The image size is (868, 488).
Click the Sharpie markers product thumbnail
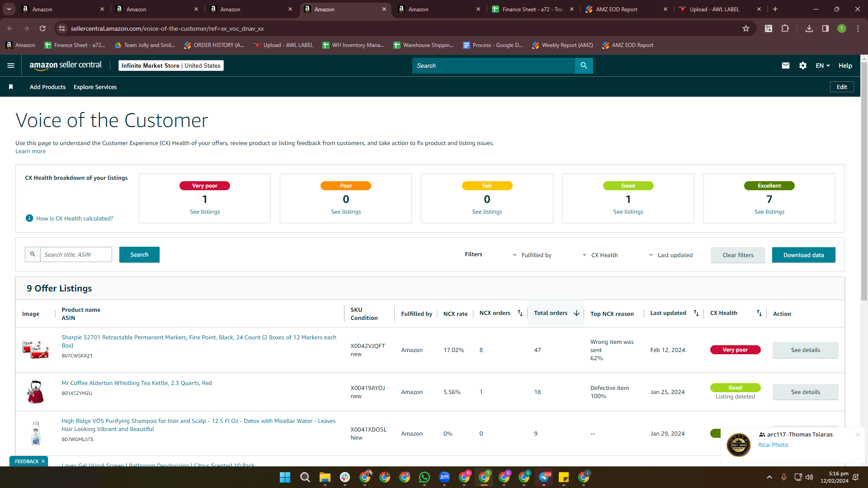coord(35,349)
